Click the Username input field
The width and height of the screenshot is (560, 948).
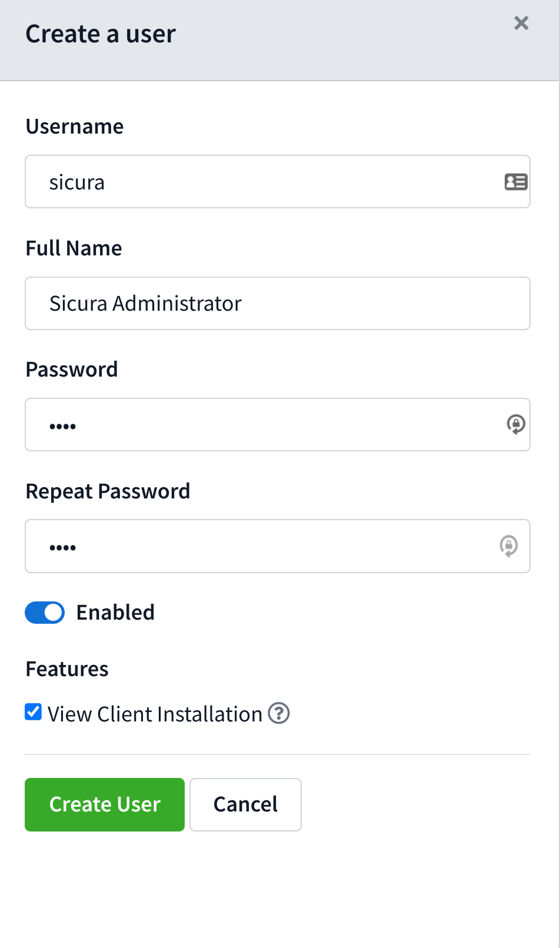(x=265, y=182)
